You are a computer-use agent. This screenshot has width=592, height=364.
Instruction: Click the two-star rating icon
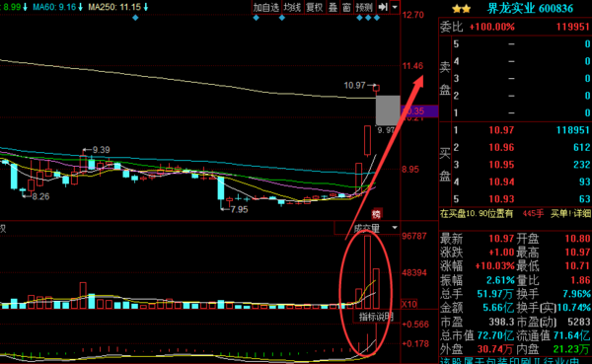pyautogui.click(x=462, y=9)
